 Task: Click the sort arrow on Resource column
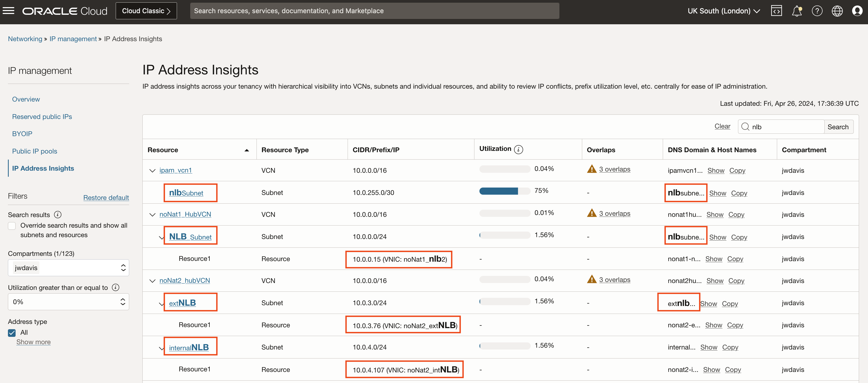pyautogui.click(x=247, y=150)
